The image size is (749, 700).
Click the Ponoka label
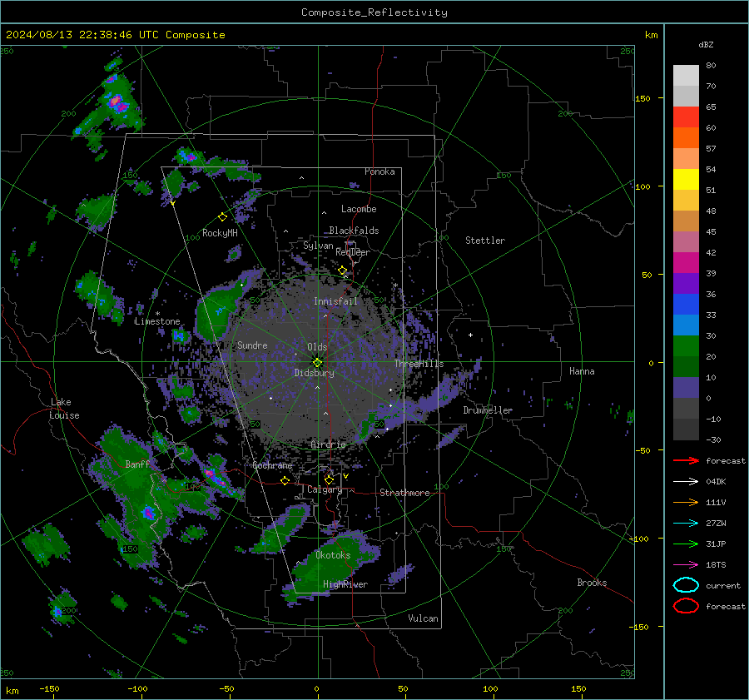(379, 171)
